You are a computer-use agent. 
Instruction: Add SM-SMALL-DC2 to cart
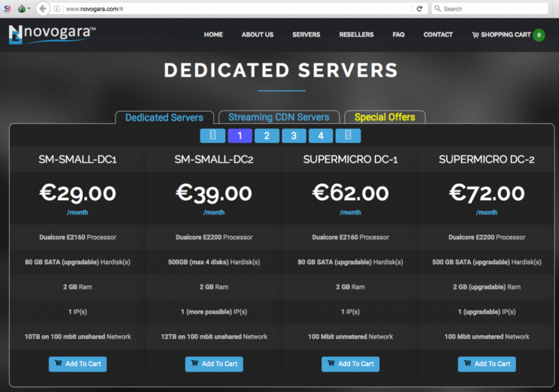pyautogui.click(x=214, y=364)
